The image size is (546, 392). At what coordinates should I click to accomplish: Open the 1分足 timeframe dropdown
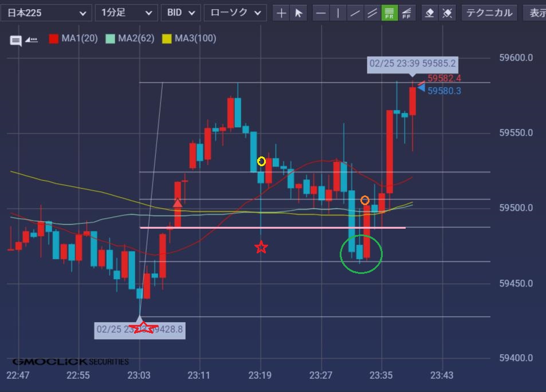pyautogui.click(x=126, y=13)
